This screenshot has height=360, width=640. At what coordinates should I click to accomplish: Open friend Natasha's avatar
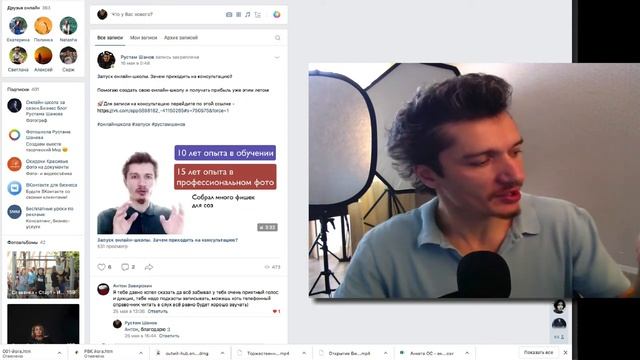pos(68,25)
